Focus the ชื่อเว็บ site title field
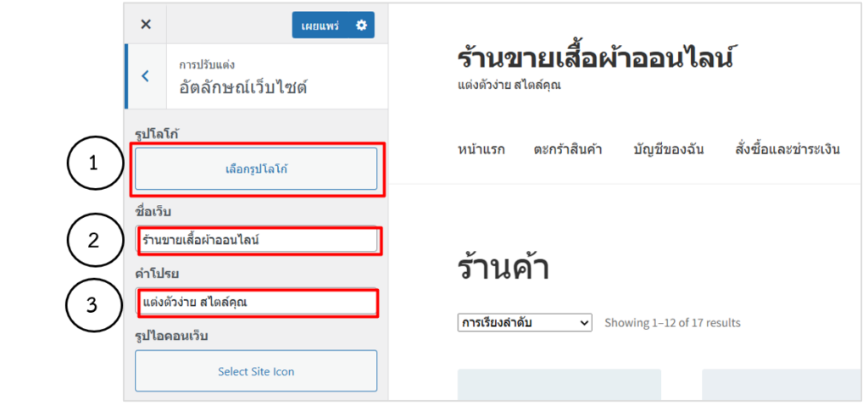 click(x=258, y=240)
